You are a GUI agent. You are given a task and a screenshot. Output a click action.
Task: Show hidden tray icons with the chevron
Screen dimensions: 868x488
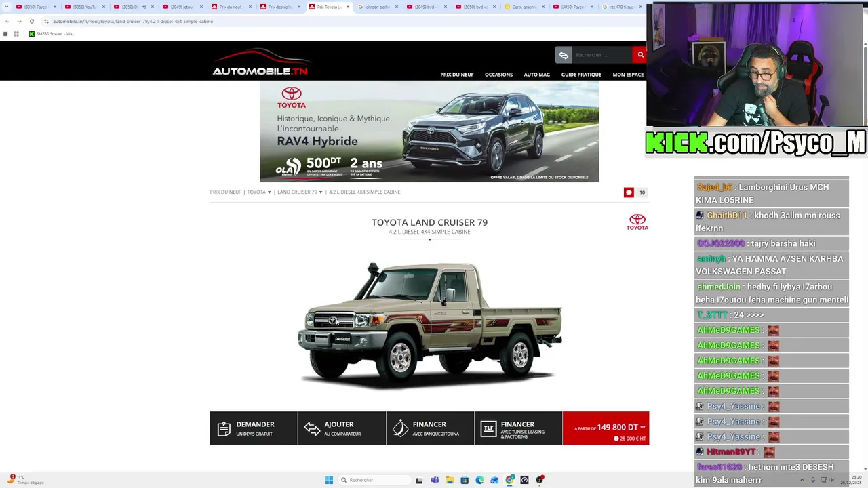pyautogui.click(x=802, y=480)
